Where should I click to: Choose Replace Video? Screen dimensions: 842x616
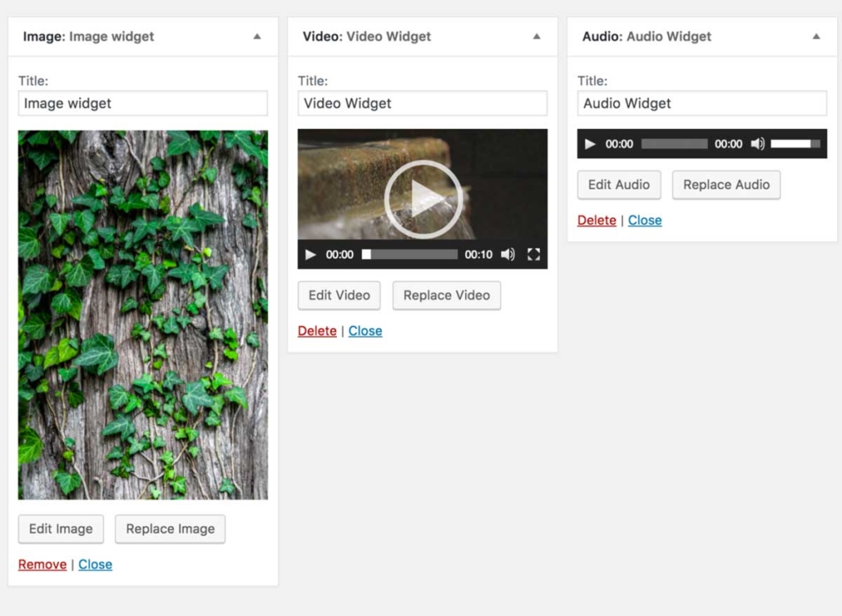446,295
